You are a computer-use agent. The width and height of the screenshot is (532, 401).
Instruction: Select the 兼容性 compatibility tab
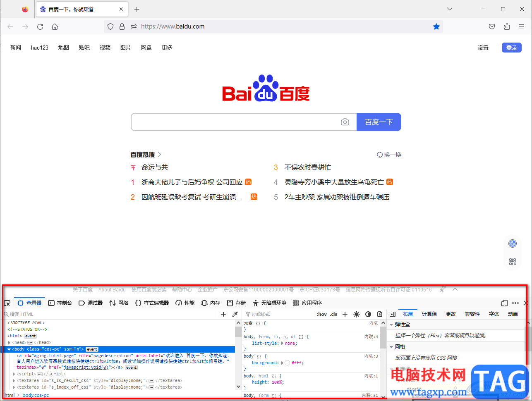[472, 314]
